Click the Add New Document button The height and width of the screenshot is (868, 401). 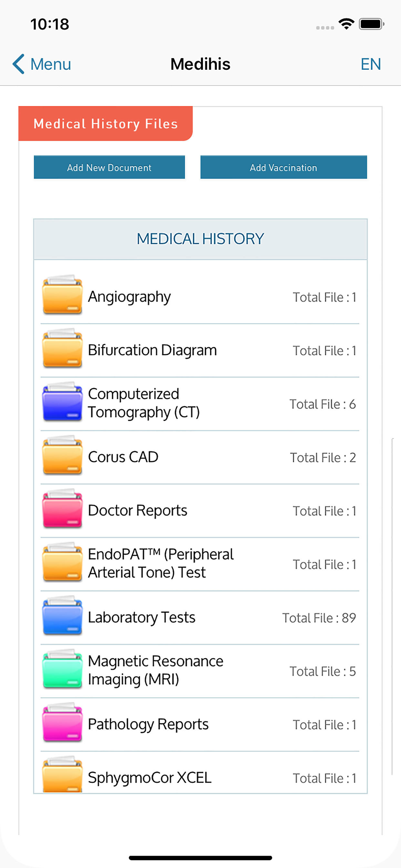click(109, 167)
